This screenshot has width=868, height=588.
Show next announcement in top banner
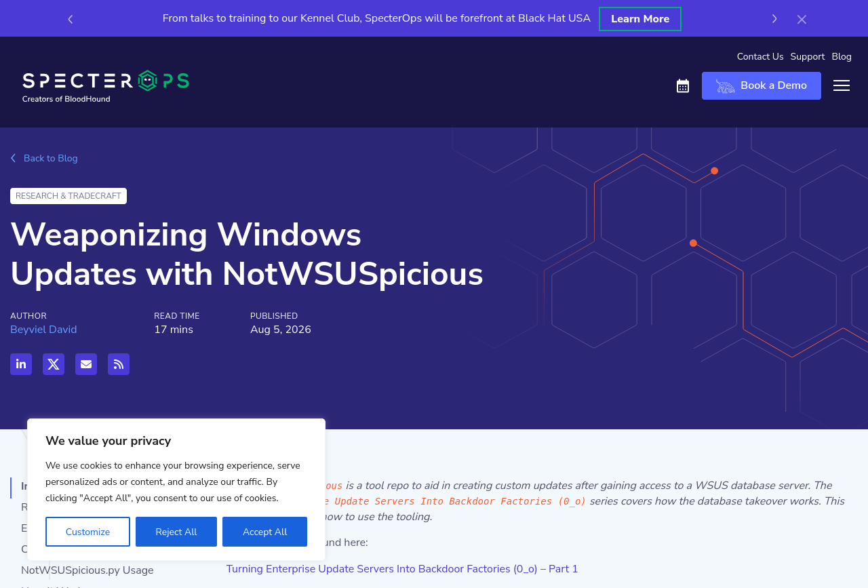point(774,19)
